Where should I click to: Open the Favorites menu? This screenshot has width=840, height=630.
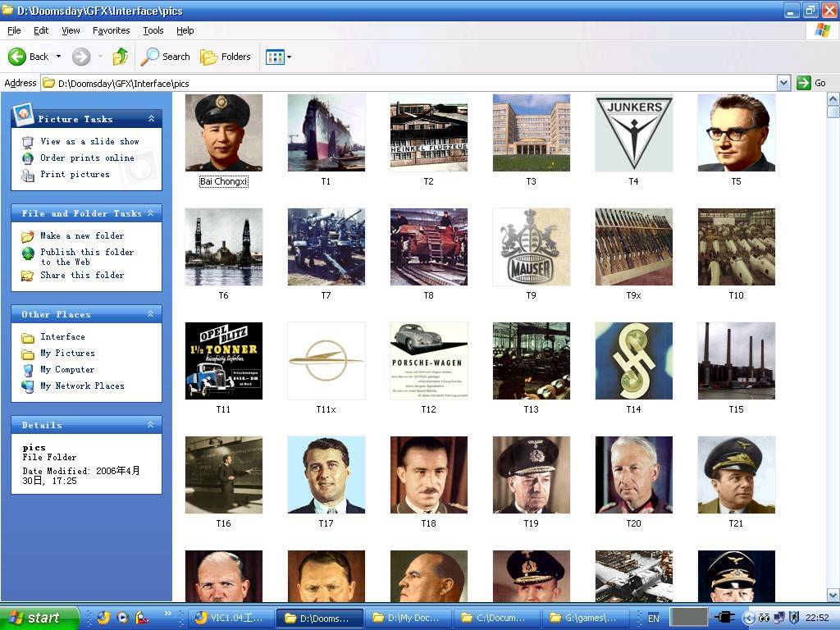(x=111, y=30)
